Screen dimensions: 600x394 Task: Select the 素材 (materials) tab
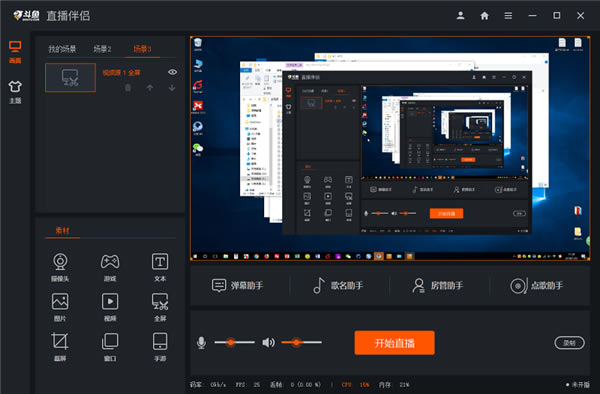62,230
